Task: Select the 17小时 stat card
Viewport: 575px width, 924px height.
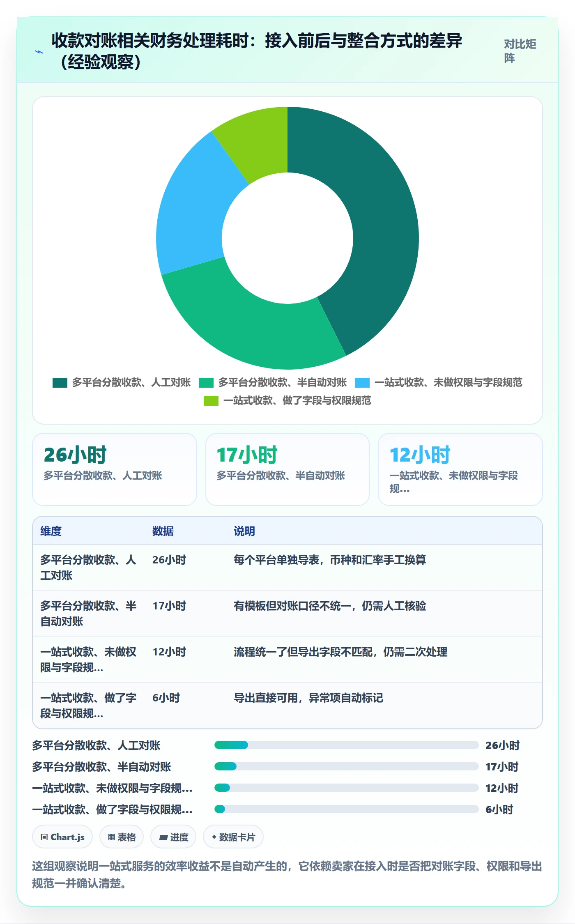Action: (x=287, y=469)
